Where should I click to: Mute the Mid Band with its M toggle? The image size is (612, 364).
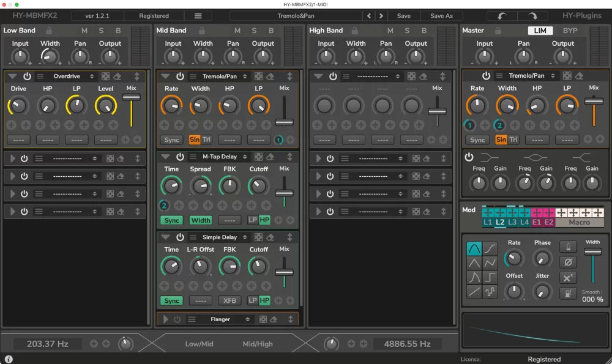tap(236, 29)
